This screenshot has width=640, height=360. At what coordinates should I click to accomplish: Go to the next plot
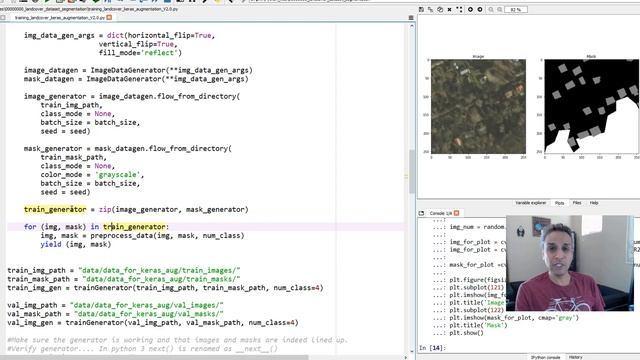[x=480, y=9]
